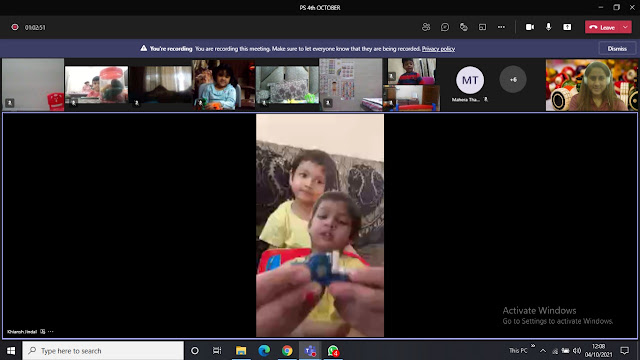
Task: Click the recording indicator icon
Action: pyautogui.click(x=15, y=27)
